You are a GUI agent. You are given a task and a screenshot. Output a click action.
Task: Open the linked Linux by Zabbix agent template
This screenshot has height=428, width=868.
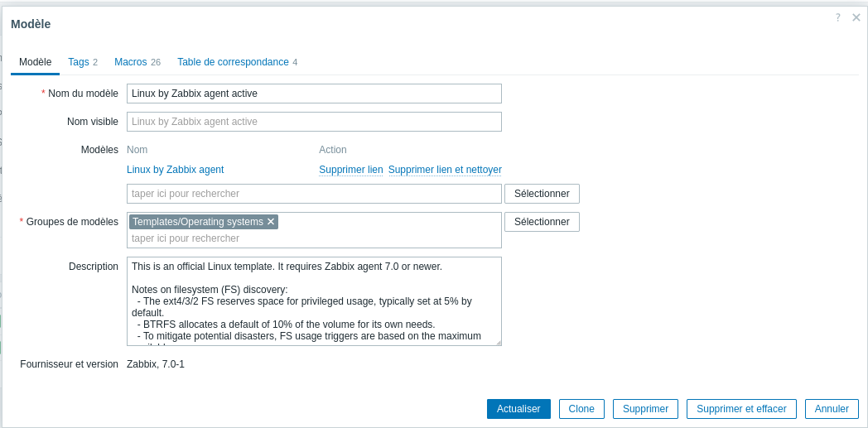pos(176,170)
